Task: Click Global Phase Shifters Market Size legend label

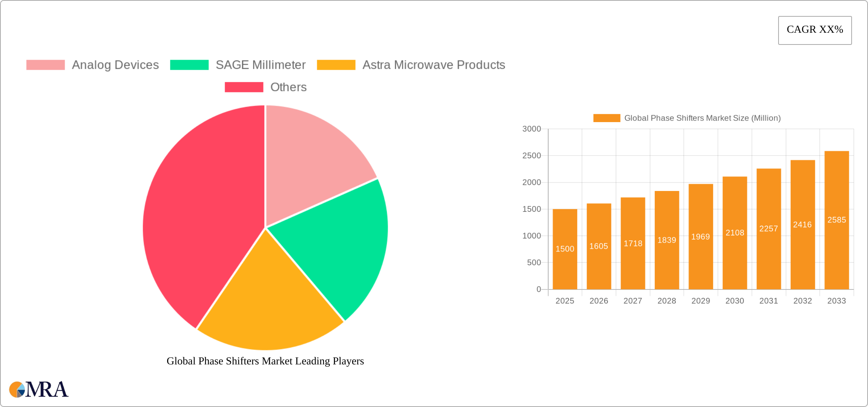Action: (x=702, y=118)
